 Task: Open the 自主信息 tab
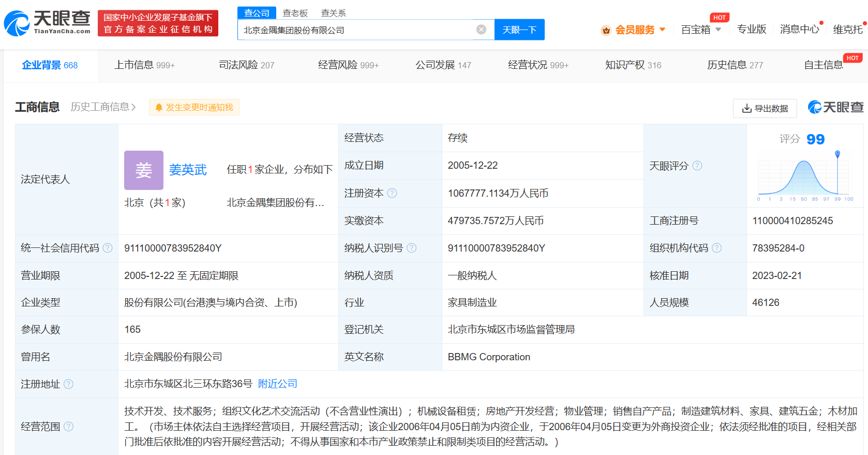tap(824, 65)
